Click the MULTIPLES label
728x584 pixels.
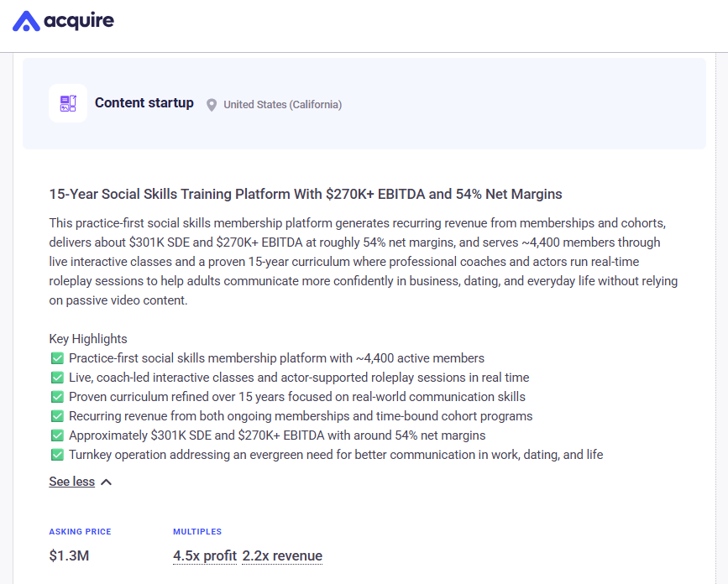coord(197,532)
